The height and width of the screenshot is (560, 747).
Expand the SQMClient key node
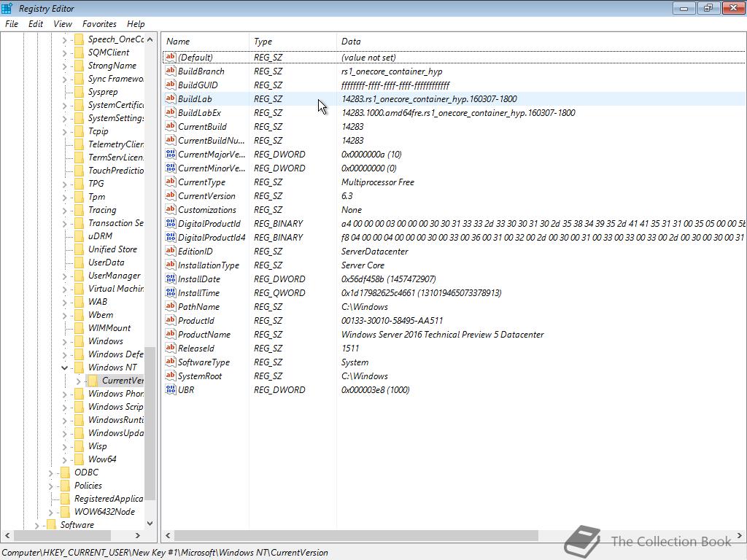65,52
